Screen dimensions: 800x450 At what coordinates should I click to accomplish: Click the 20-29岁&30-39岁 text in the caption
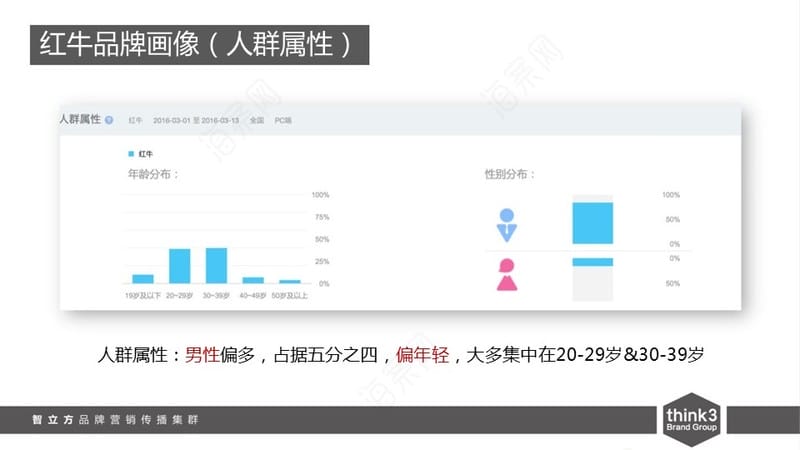(x=630, y=354)
